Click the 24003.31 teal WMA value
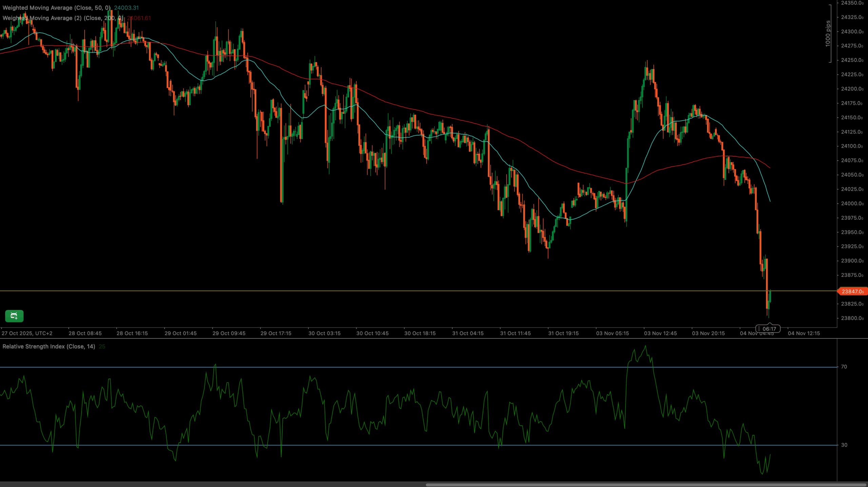This screenshot has width=868, height=487. 126,7
